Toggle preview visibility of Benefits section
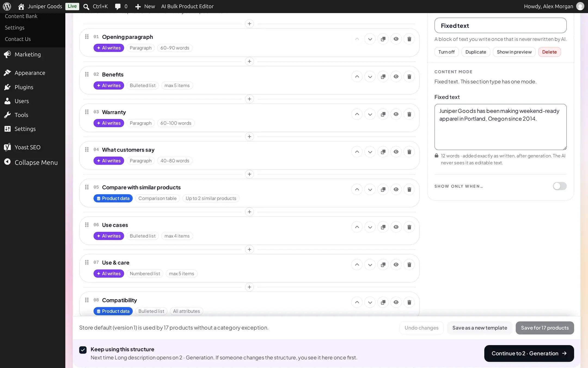Image resolution: width=588 pixels, height=368 pixels. 396,77
